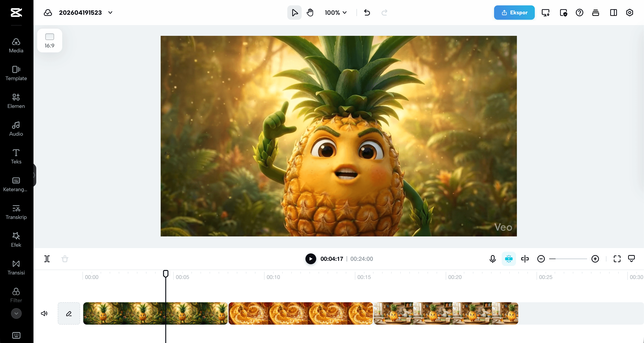Click the timeline zoom slider
This screenshot has width=644, height=343.
[568, 259]
